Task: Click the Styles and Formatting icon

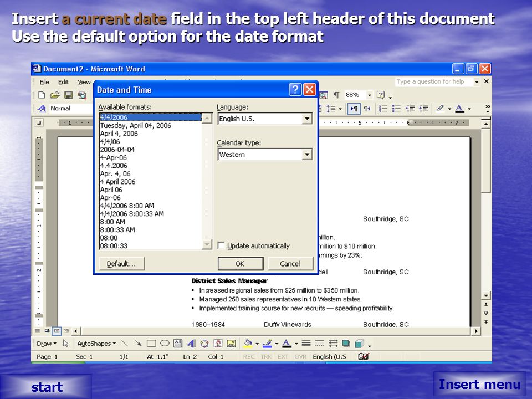Action: coord(42,109)
